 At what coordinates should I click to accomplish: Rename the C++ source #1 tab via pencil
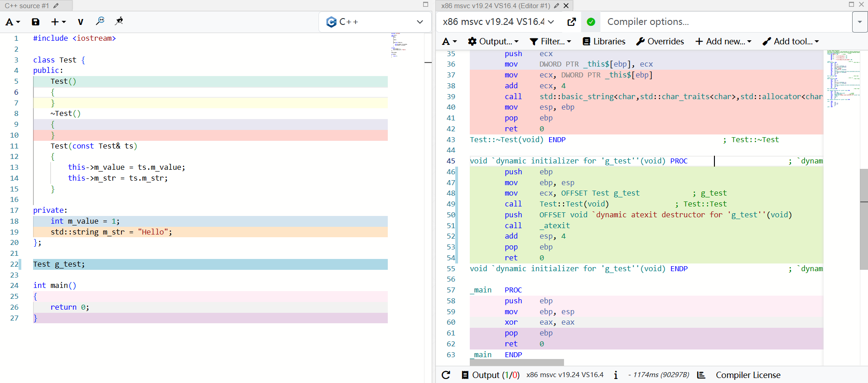pyautogui.click(x=56, y=6)
